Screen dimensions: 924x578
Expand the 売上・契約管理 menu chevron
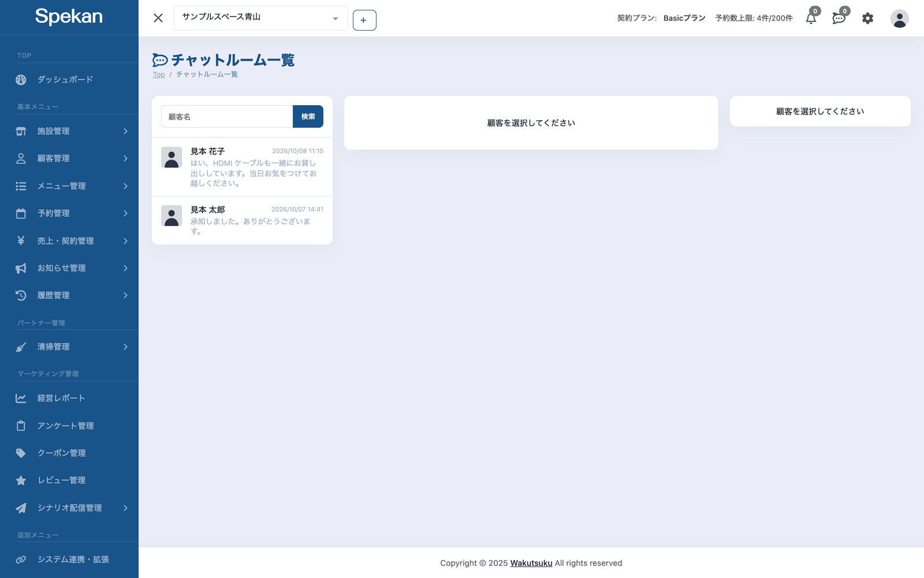(125, 241)
